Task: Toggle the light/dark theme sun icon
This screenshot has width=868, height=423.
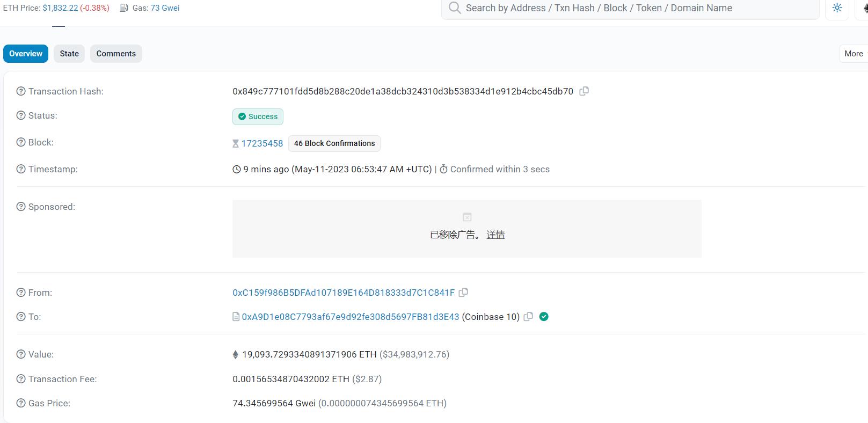Action: pyautogui.click(x=837, y=8)
